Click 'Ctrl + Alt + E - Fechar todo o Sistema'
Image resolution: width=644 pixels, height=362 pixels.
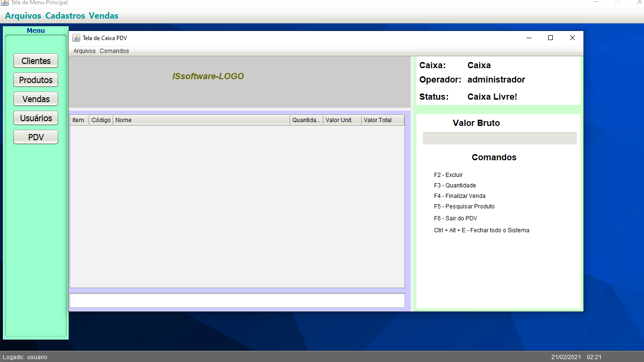tap(482, 230)
